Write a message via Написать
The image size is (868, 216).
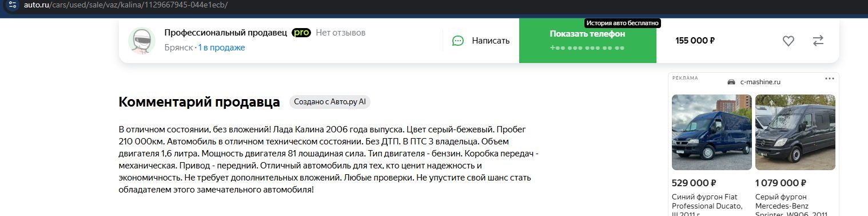pos(481,41)
